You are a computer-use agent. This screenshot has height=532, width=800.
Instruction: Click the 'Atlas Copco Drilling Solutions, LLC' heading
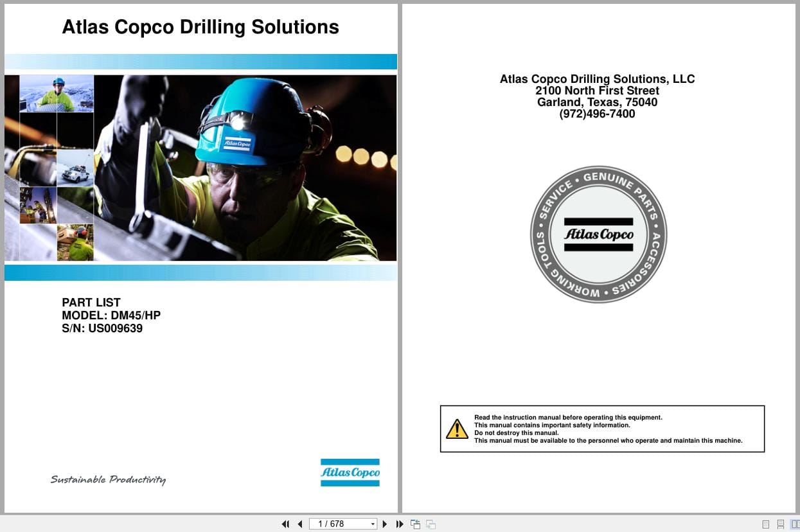[x=598, y=79]
